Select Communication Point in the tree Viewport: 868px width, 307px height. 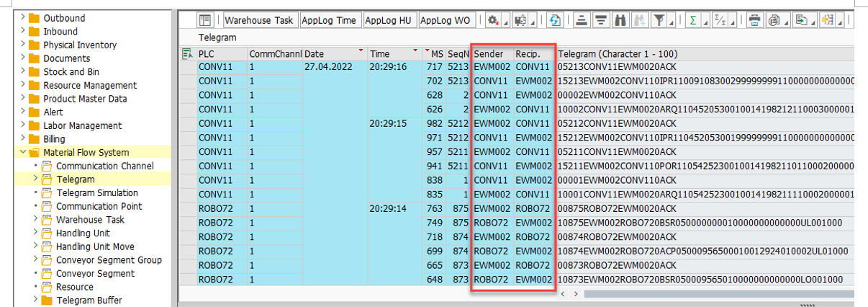[x=99, y=206]
